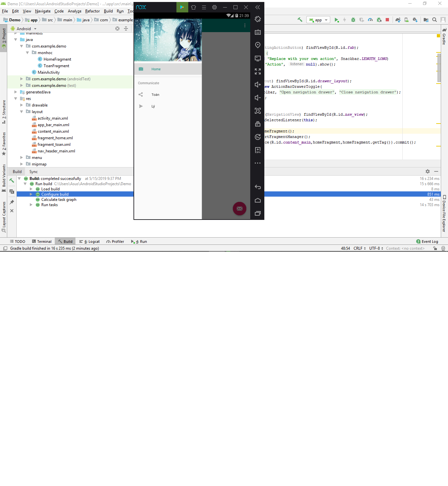Switch to the Sync tab
Screen dimensions: 448x486
coord(33,172)
